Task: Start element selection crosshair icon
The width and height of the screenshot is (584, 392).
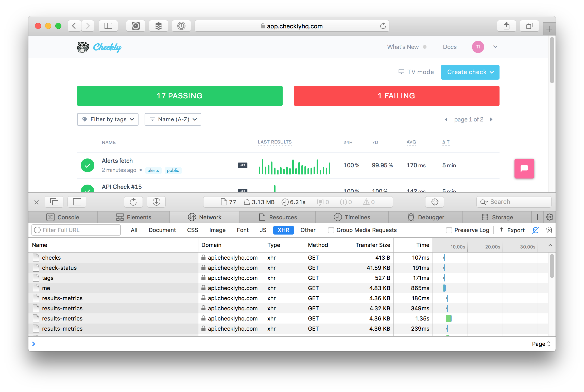Action: 435,202
